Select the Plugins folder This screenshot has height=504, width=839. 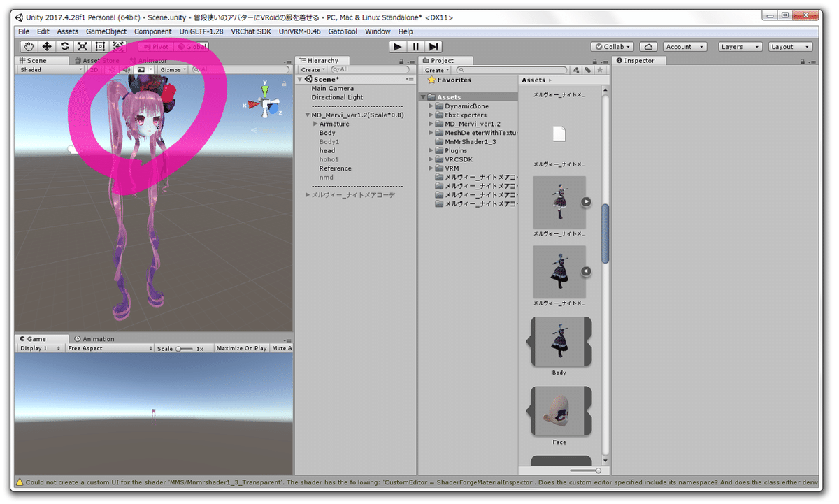[x=456, y=150]
